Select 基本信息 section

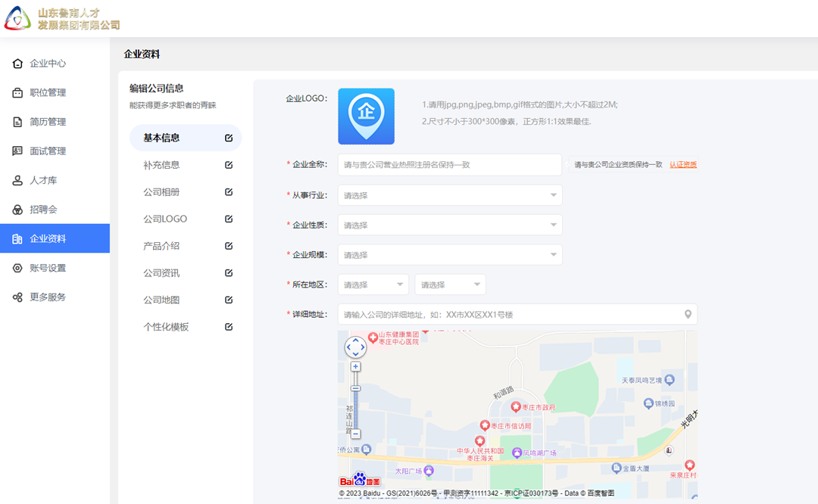186,138
